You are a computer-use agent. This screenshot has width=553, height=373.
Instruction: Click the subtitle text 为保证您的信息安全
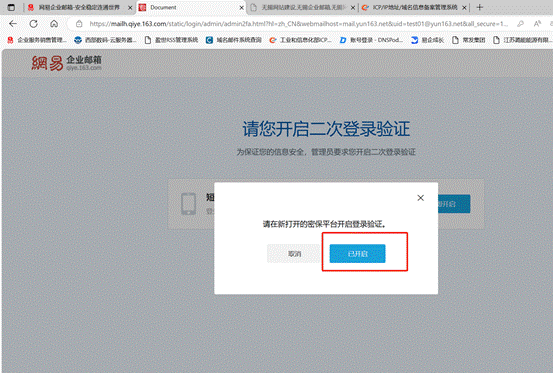271,152
